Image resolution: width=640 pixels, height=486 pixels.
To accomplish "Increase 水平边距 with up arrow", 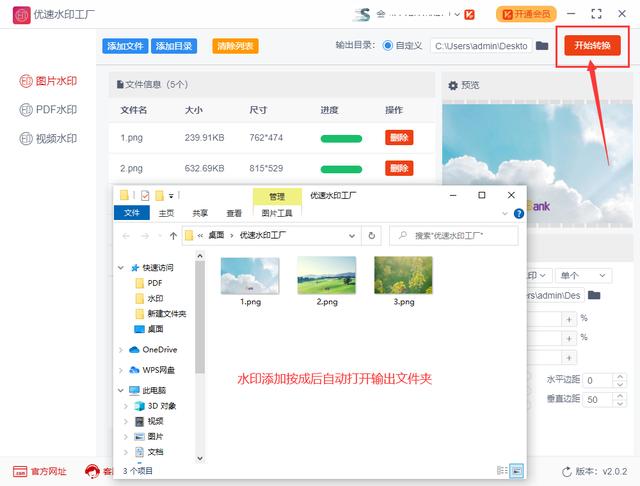I will [620, 377].
